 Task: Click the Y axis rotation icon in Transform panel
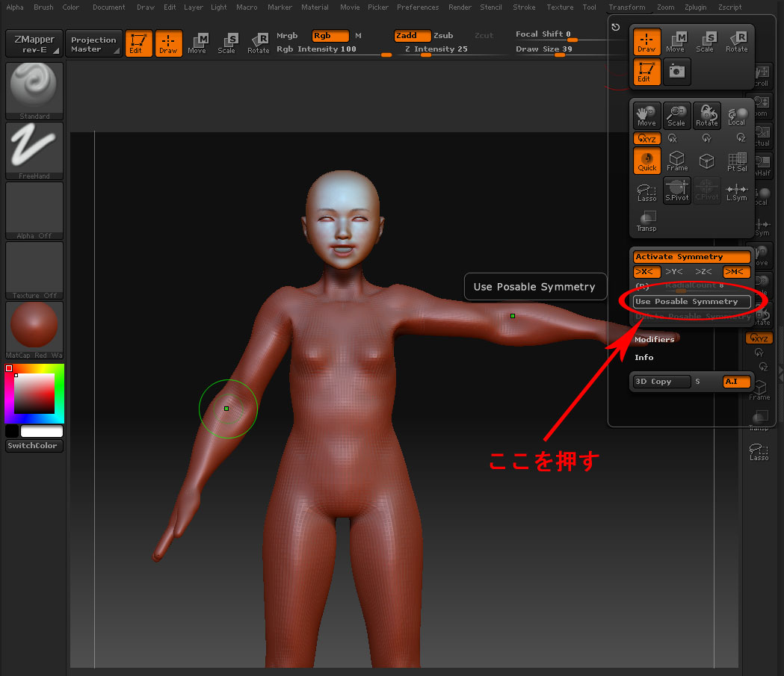click(706, 138)
